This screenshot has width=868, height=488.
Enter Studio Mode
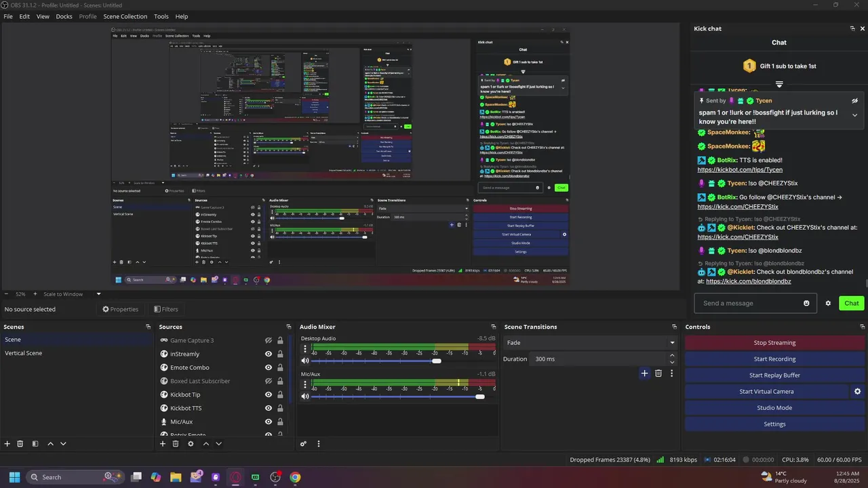[774, 408]
